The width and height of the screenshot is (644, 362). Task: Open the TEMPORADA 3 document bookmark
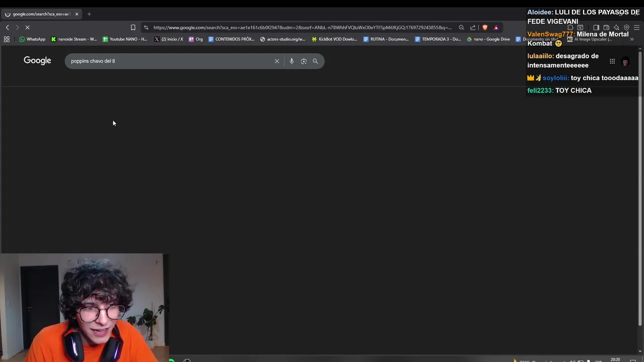(438, 39)
